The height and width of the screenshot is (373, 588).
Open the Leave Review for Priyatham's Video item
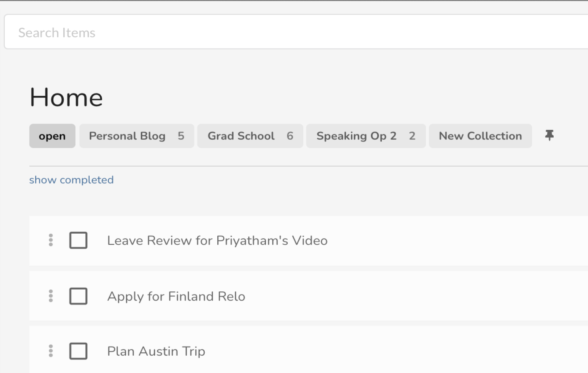(217, 240)
